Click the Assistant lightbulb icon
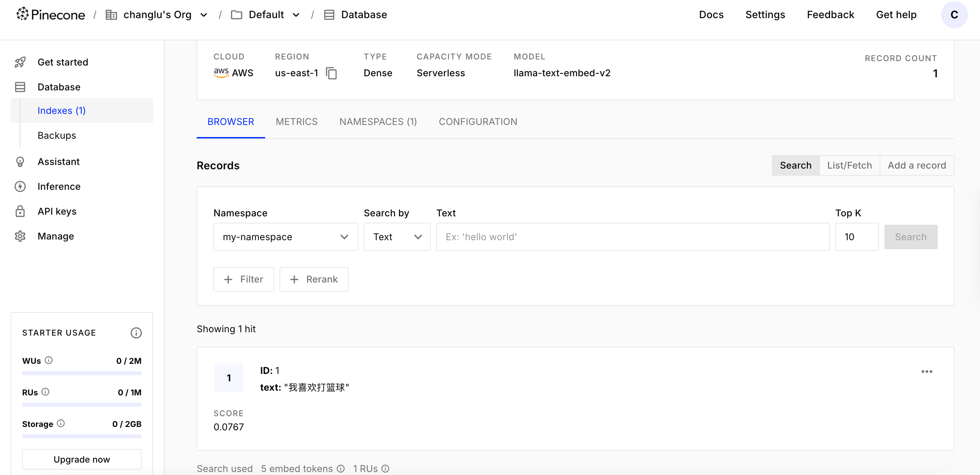The image size is (980, 475). pyautogui.click(x=20, y=162)
